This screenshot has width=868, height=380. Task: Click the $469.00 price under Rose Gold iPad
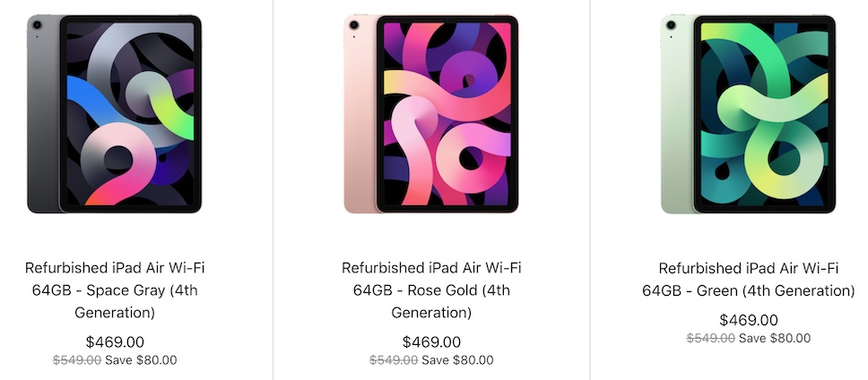(431, 341)
